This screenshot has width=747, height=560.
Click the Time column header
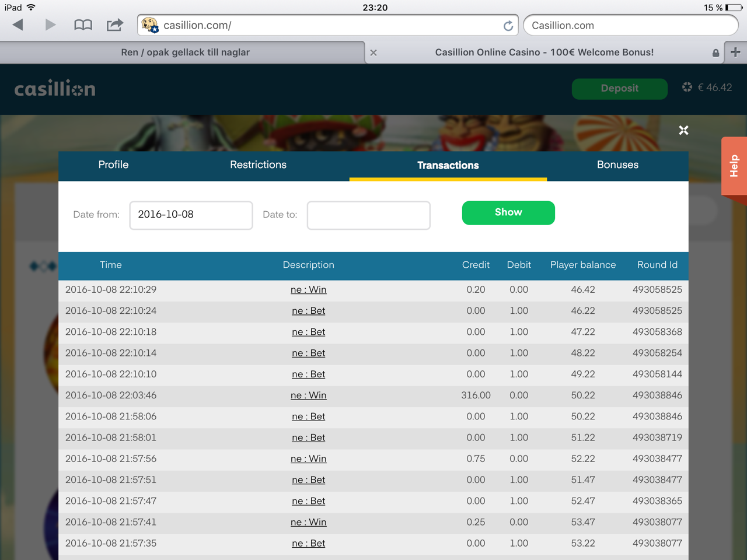point(111,265)
